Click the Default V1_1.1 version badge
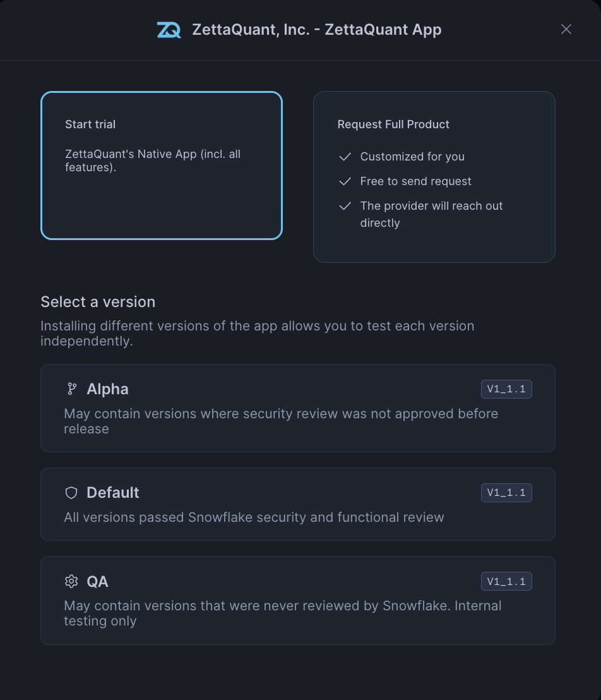This screenshot has width=601, height=700. [506, 493]
